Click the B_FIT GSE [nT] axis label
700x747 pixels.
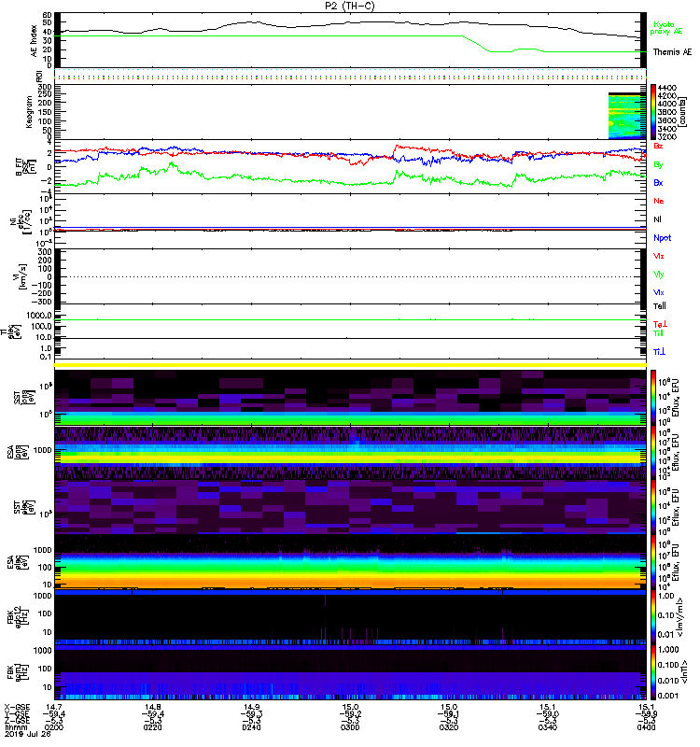click(x=26, y=167)
